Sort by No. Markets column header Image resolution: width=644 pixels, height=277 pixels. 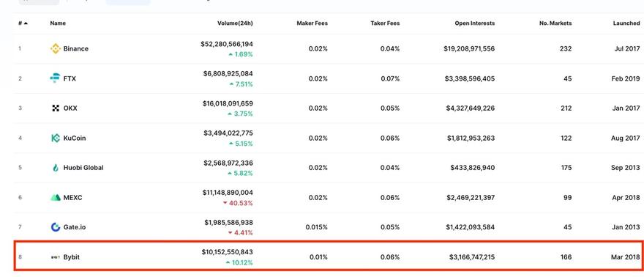coord(555,23)
